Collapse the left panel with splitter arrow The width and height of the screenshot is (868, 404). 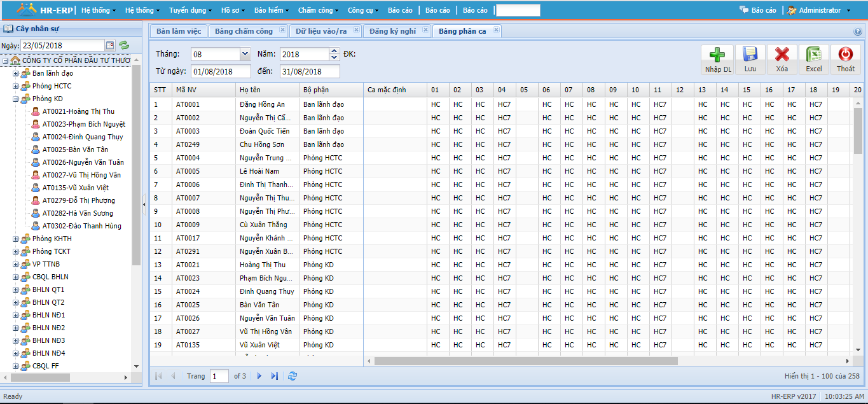pyautogui.click(x=144, y=204)
